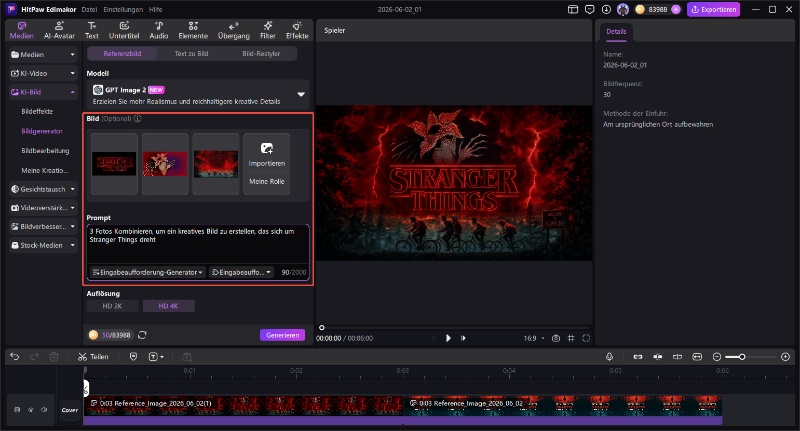
Task: Switch to the Bild-Restyler tab
Action: click(x=261, y=54)
